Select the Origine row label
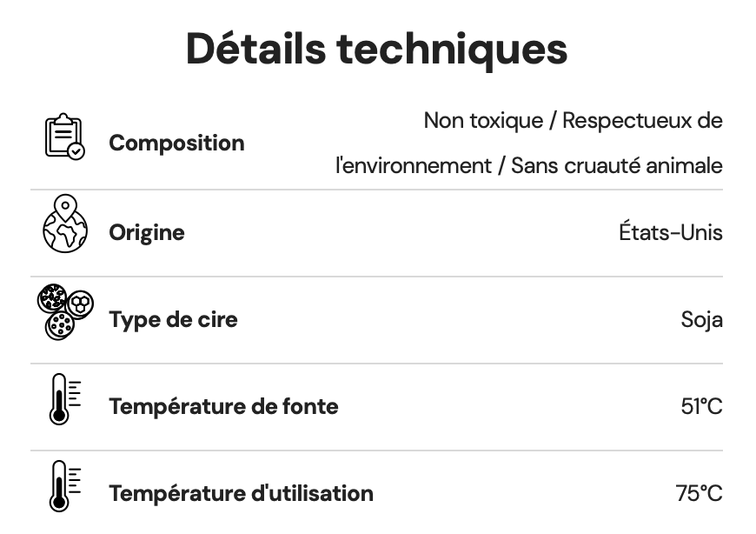Screen dimensions: 756x534 click(x=147, y=233)
